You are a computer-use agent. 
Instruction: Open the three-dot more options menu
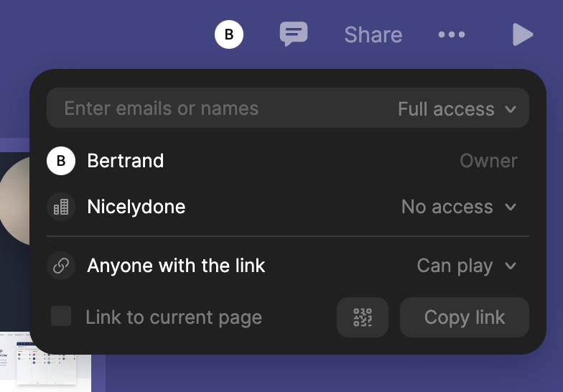pyautogui.click(x=452, y=34)
